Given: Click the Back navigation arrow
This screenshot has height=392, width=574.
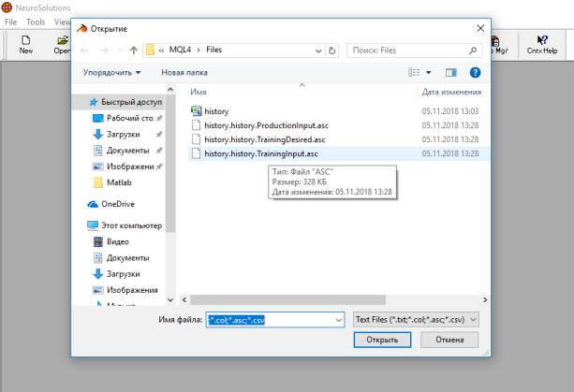Looking at the screenshot, I should point(86,49).
